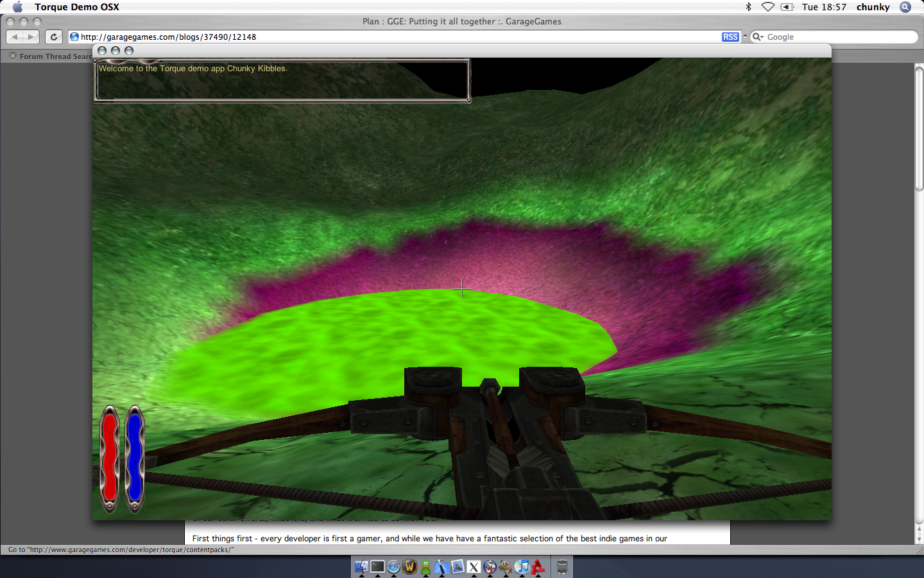Open the Apple menu

[x=17, y=7]
